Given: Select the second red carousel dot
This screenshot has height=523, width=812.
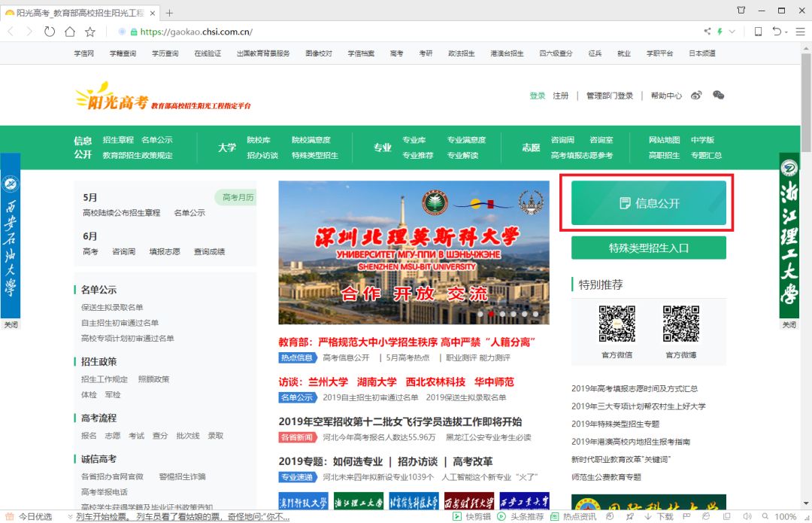Looking at the screenshot, I should (492, 314).
